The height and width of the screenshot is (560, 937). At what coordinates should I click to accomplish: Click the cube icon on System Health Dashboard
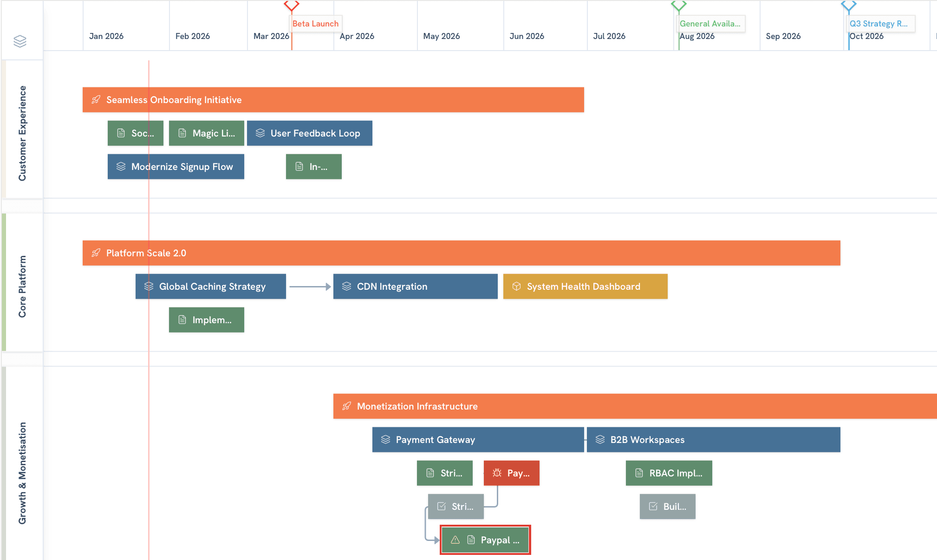tap(516, 287)
